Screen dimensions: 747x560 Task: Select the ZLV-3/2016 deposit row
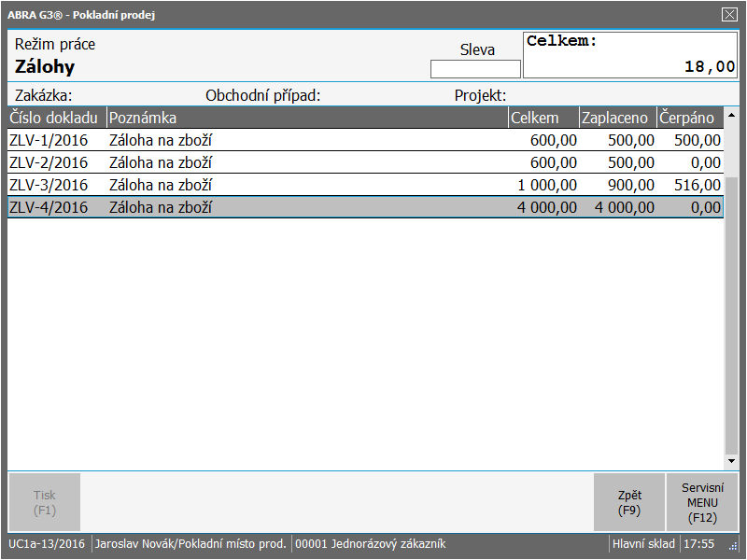point(364,185)
